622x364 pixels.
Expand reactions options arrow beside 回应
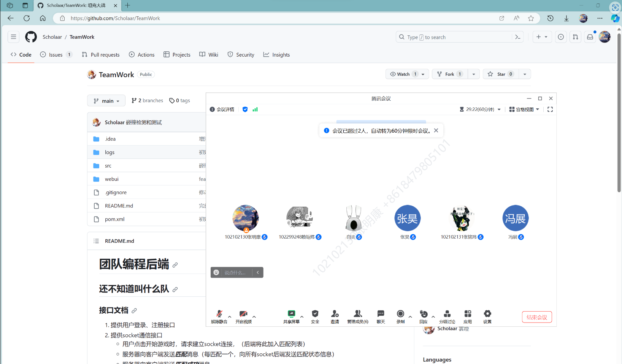433,317
